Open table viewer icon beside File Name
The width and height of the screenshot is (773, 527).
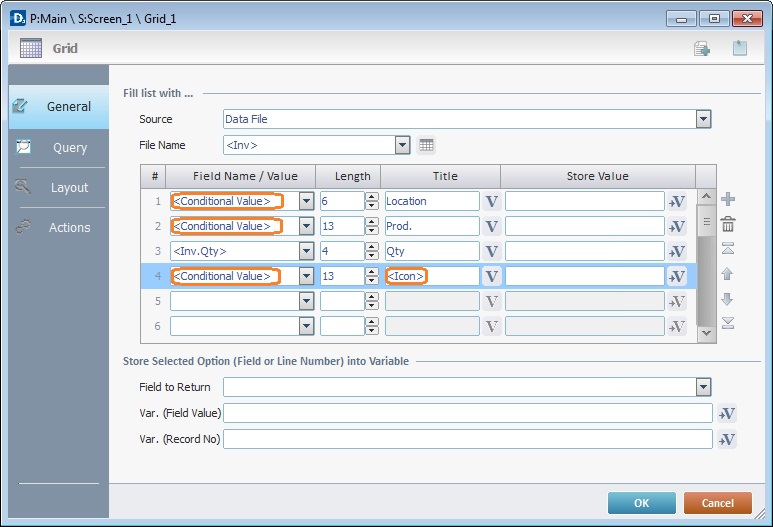pyautogui.click(x=426, y=145)
